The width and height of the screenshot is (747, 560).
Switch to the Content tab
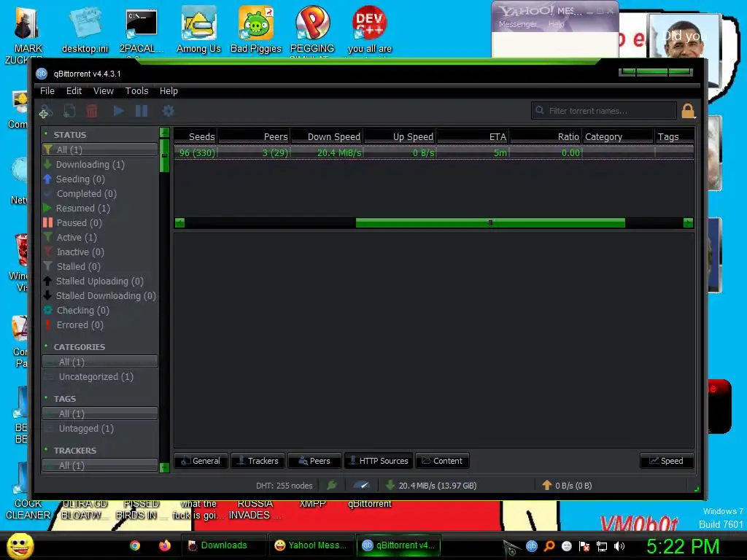(442, 461)
